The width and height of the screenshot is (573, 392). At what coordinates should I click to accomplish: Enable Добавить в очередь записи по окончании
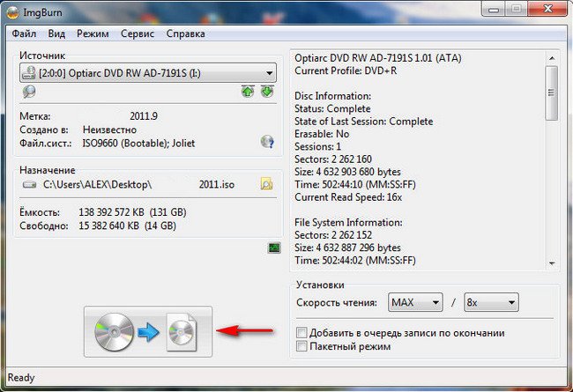click(x=301, y=333)
